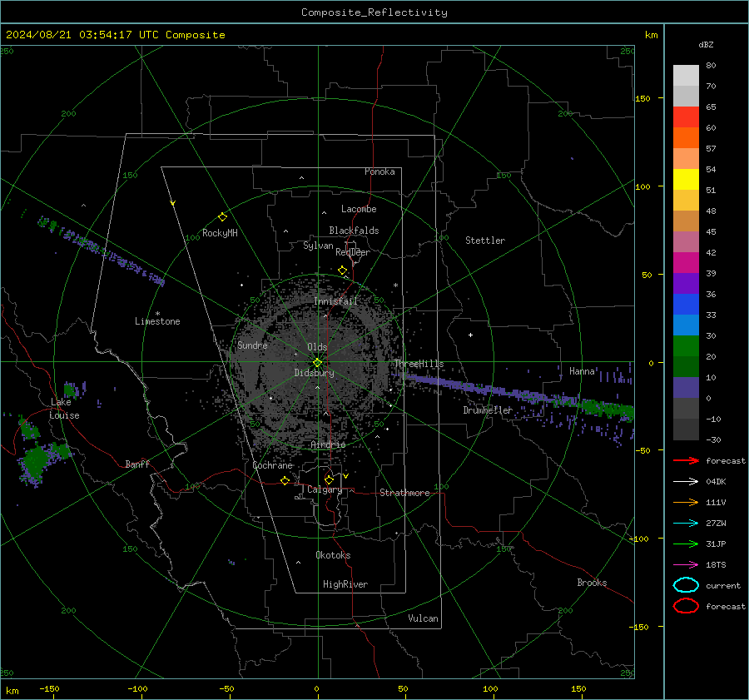The height and width of the screenshot is (700, 749).
Task: Click the dBZ heading above the color scale
Action: (706, 45)
